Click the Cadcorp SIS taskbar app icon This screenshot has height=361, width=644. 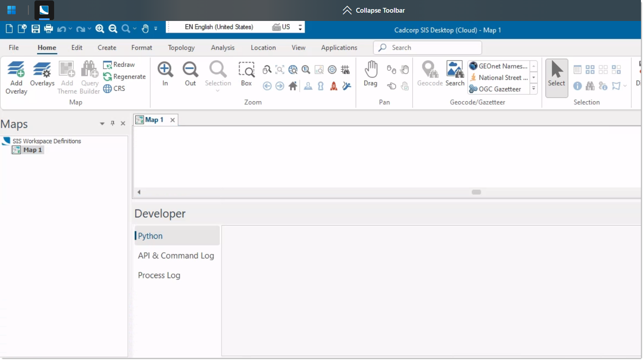click(44, 10)
